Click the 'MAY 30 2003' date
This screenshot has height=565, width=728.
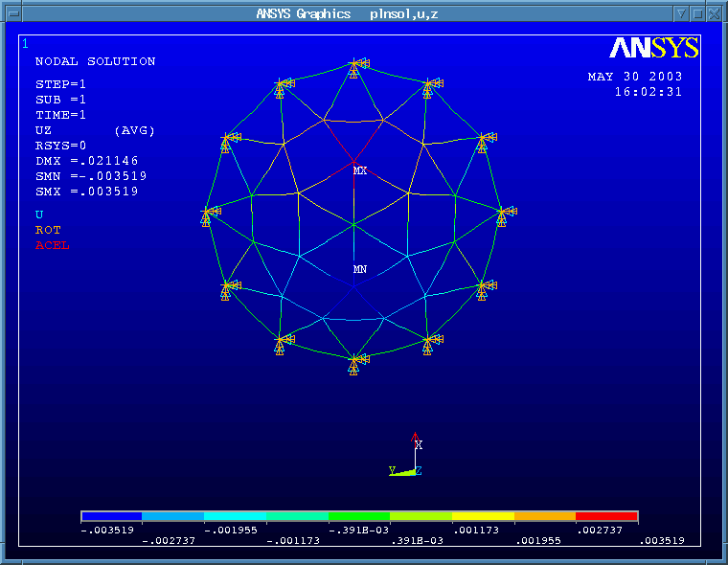click(x=635, y=77)
